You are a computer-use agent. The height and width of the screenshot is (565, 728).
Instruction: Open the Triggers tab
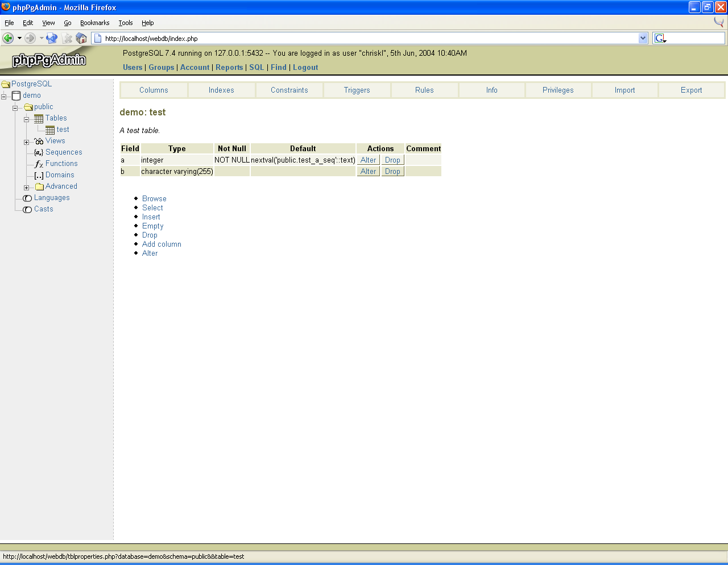(x=357, y=90)
